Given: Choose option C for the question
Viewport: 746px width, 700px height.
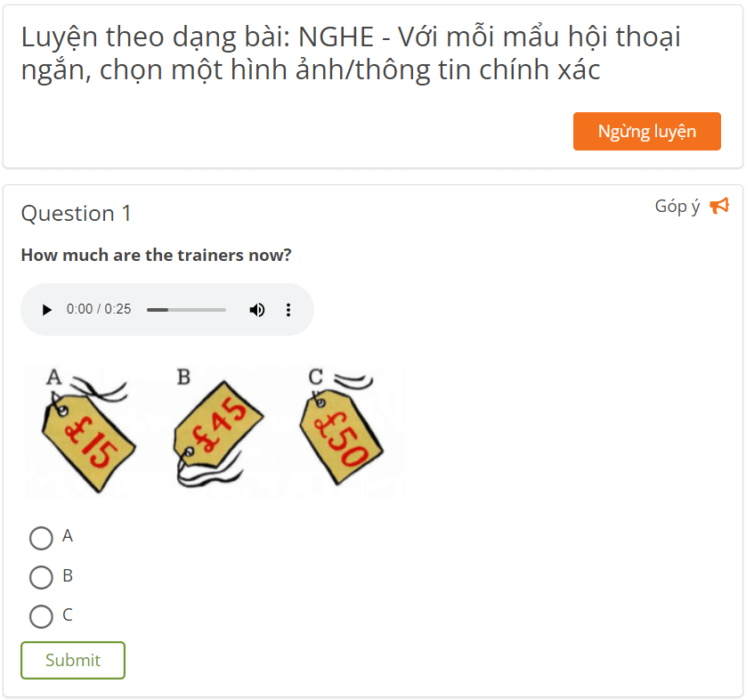Looking at the screenshot, I should tap(41, 615).
